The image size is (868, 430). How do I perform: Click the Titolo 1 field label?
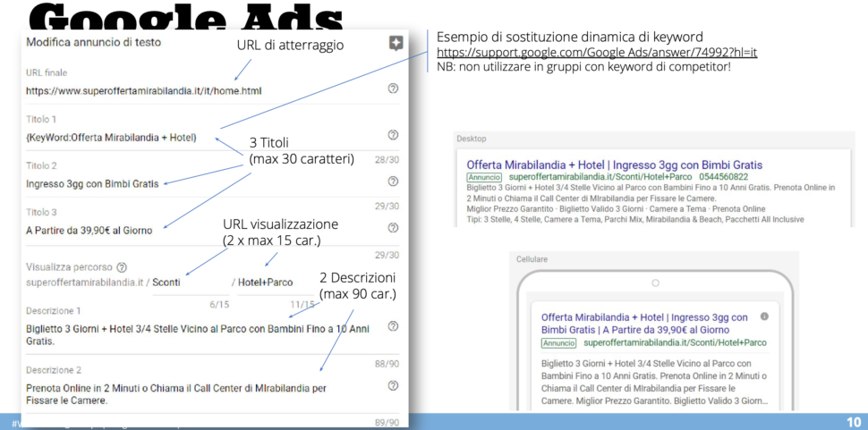[x=41, y=119]
